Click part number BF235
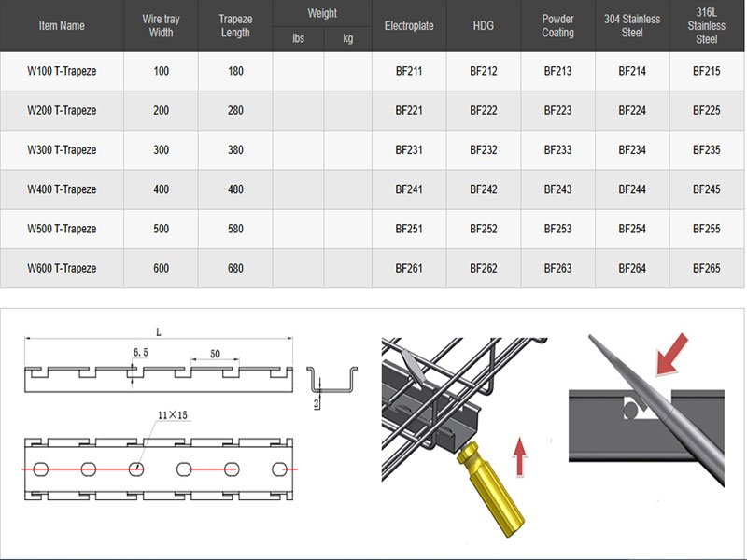This screenshot has height=560, width=747. 707,150
